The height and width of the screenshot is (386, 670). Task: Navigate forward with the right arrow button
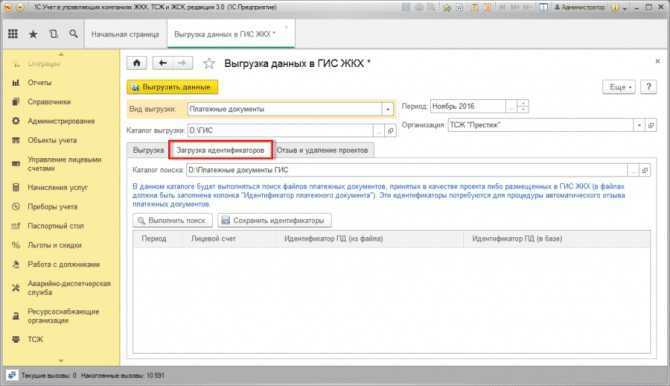click(x=182, y=63)
